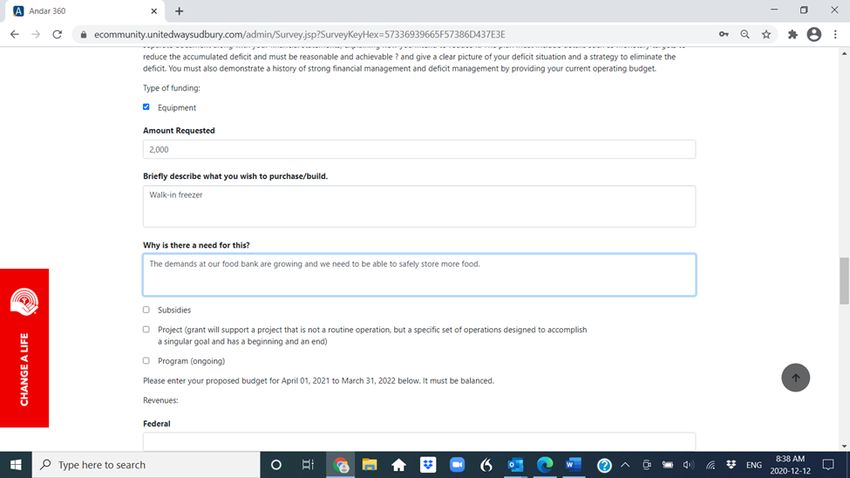
Task: Open Chrome's three-dot menu
Action: click(x=835, y=34)
